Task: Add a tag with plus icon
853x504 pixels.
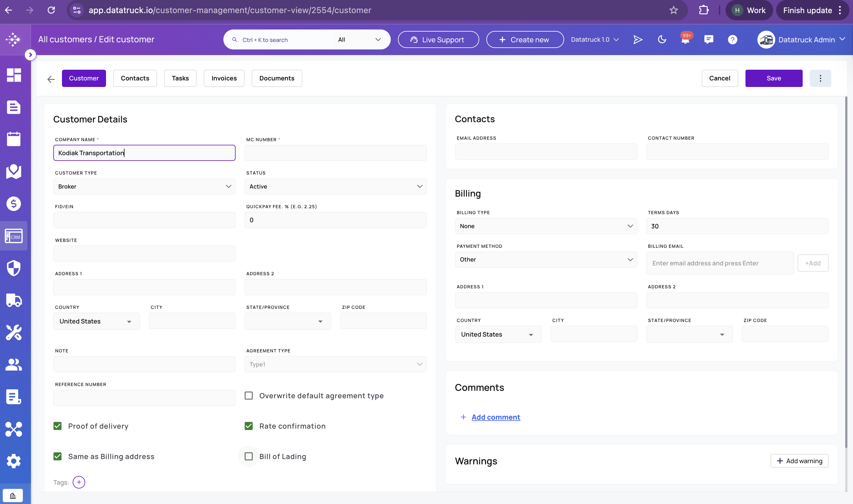Action: 79,482
